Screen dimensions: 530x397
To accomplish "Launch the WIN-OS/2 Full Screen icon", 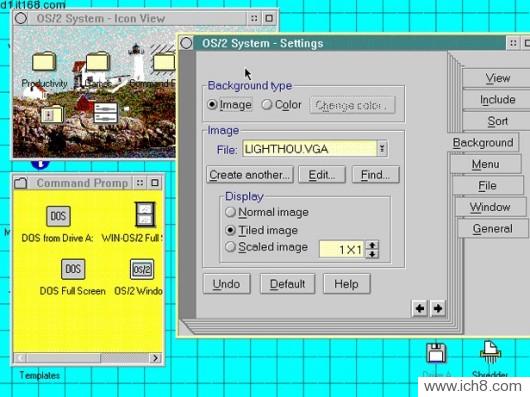I will [145, 215].
